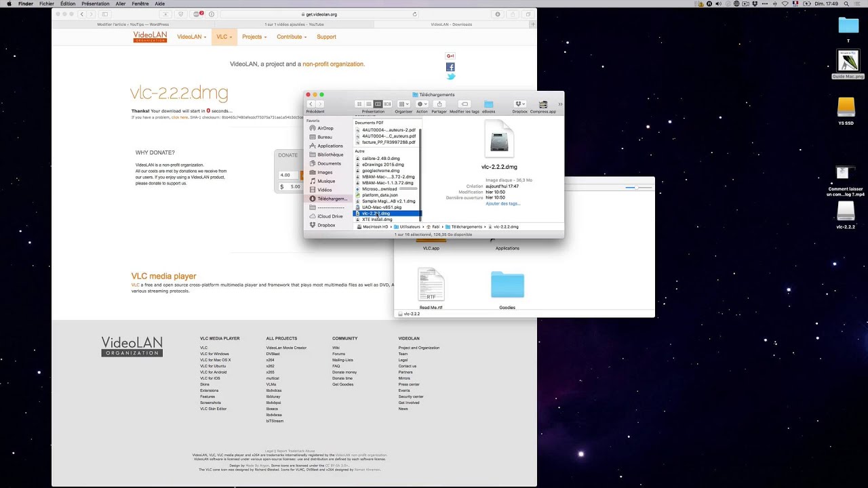
Task: Open the VLC navigation dropdown
Action: [224, 37]
